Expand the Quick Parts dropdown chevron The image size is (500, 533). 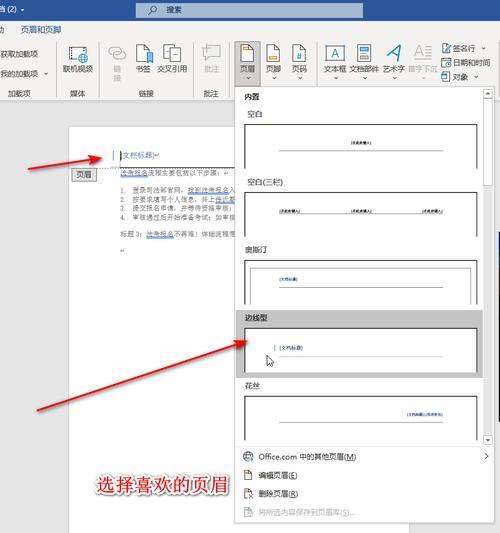(365, 78)
